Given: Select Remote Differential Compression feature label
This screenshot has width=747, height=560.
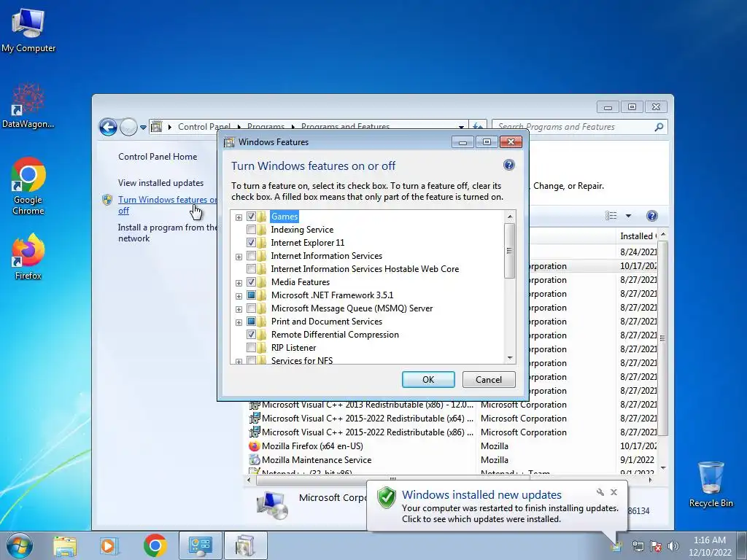Looking at the screenshot, I should [x=335, y=334].
